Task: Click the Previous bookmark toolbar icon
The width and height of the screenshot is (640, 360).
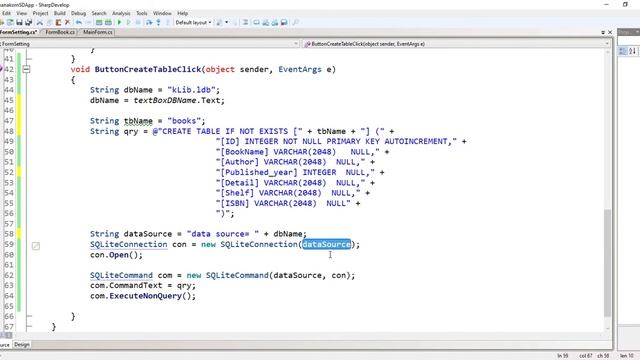Action: (x=265, y=22)
